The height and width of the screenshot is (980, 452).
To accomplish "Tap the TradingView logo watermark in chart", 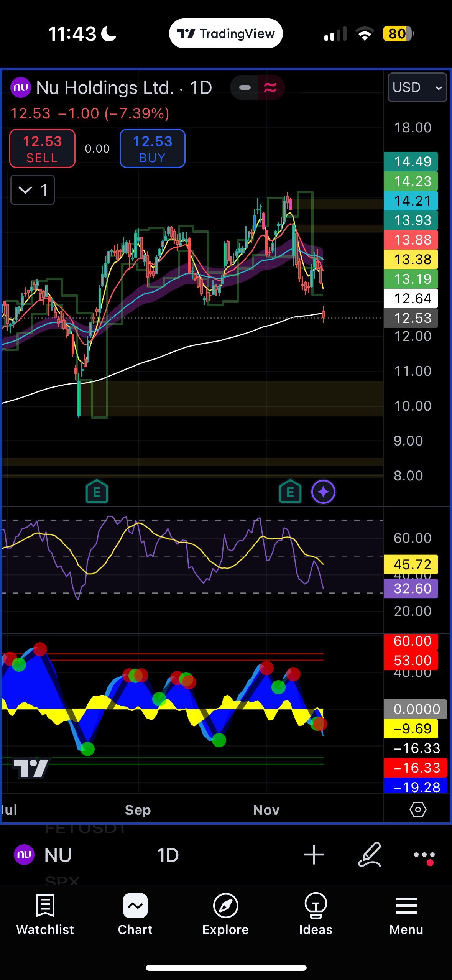I will [31, 768].
